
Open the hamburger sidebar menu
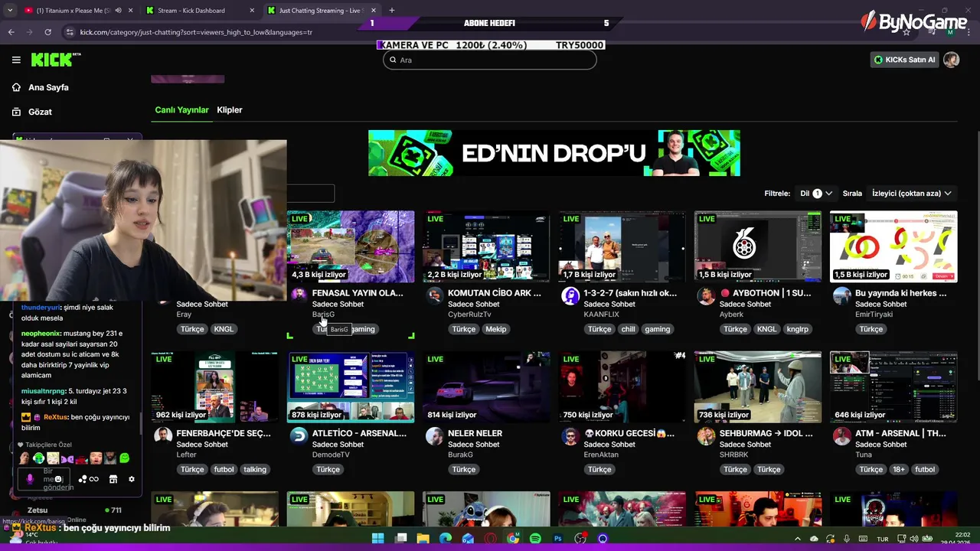(16, 60)
